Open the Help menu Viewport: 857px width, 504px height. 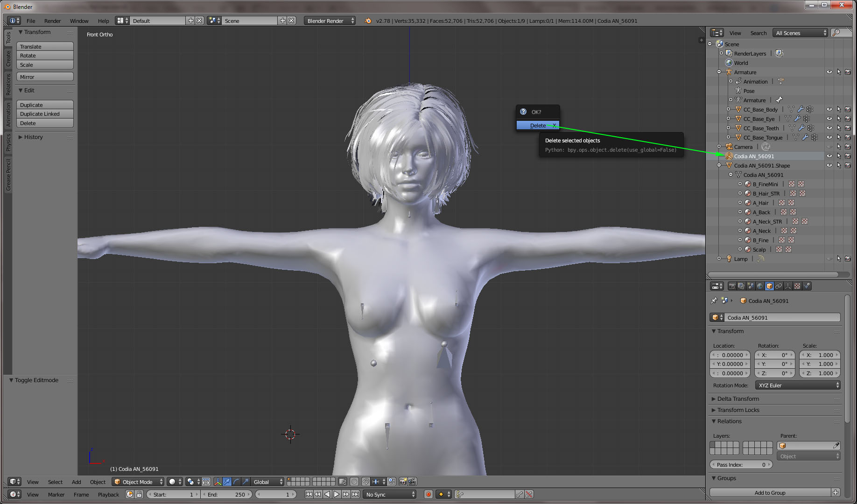pos(103,21)
